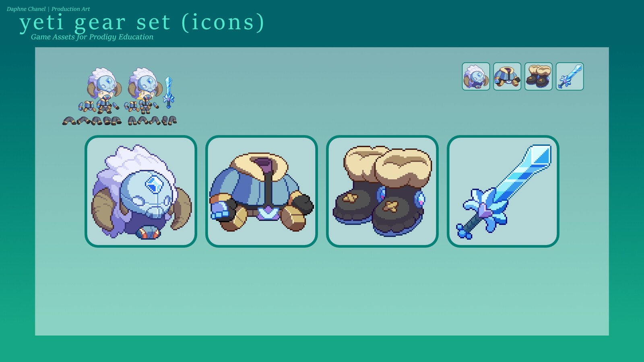Click the left row of boot sprites
Viewport: 644px width, 362px height.
pyautogui.click(x=92, y=121)
